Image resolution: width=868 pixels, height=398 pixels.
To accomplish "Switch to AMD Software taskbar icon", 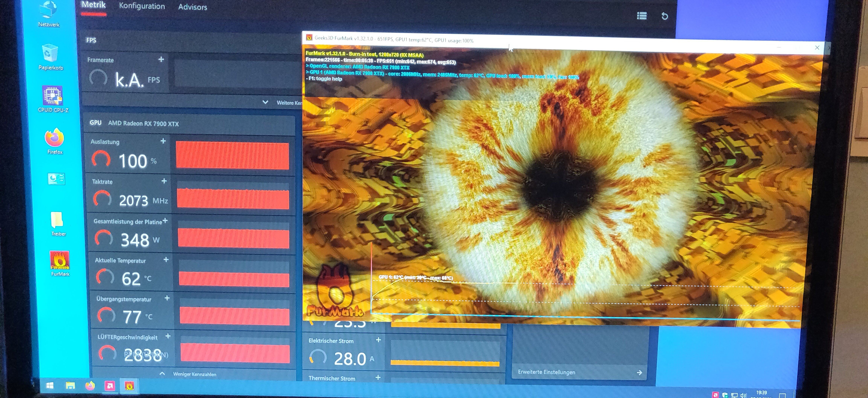I will point(109,386).
